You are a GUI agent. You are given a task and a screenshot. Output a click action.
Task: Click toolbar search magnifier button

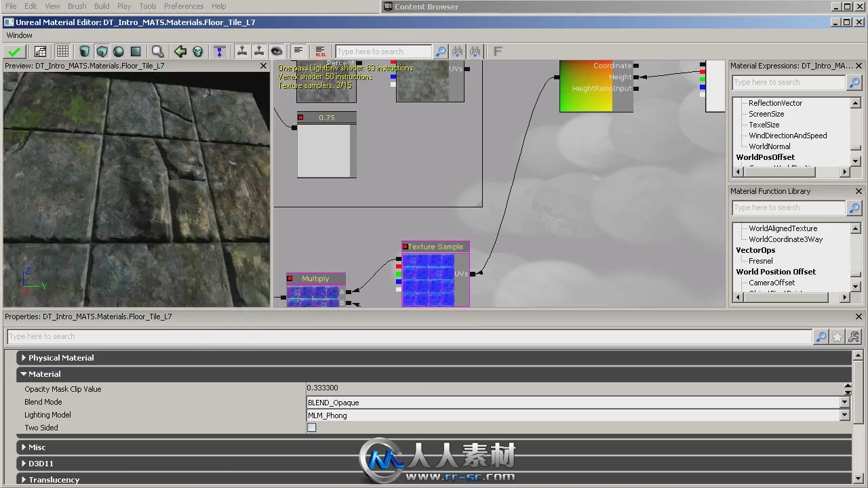[441, 52]
